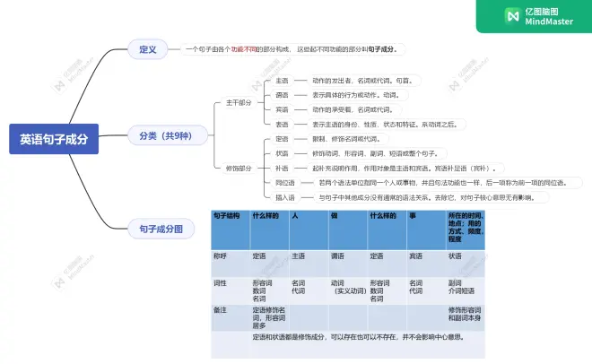Select the 定义 branch node
592x364 pixels.
coord(147,49)
